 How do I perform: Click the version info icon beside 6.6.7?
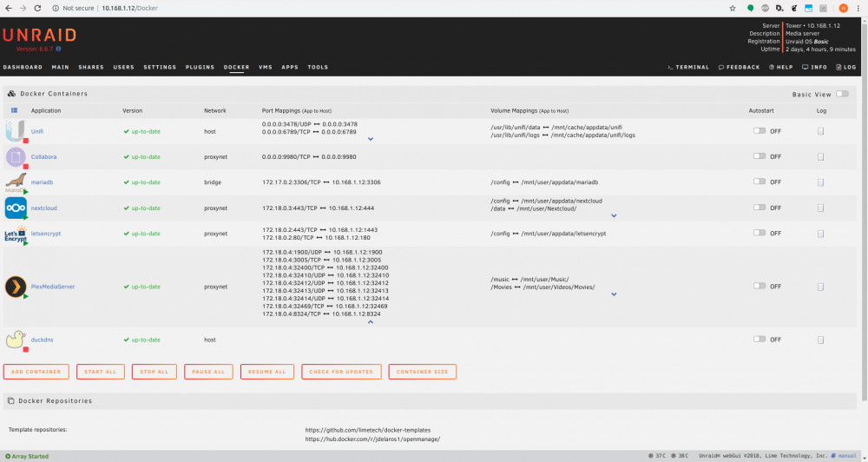pos(59,49)
